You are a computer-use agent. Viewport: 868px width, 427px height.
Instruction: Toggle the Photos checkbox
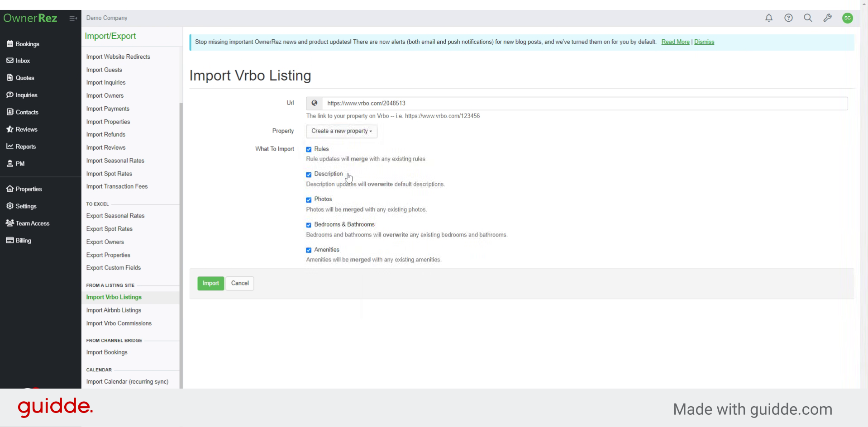click(309, 199)
